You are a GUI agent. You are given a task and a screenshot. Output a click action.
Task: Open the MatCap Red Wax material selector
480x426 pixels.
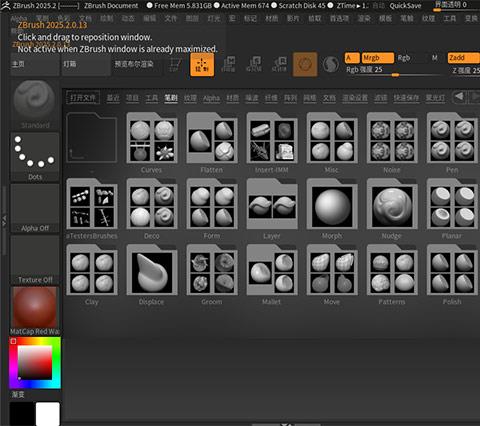(x=35, y=311)
